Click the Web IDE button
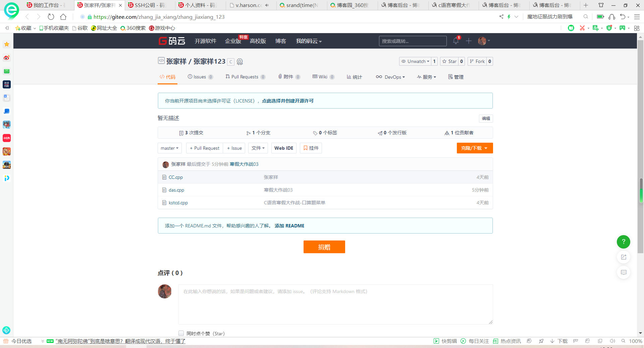The image size is (644, 348). tap(284, 148)
